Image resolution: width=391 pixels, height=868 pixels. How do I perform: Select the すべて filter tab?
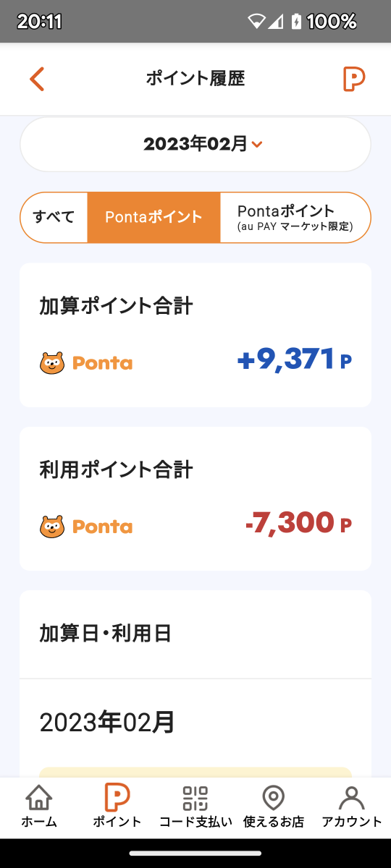coord(54,217)
